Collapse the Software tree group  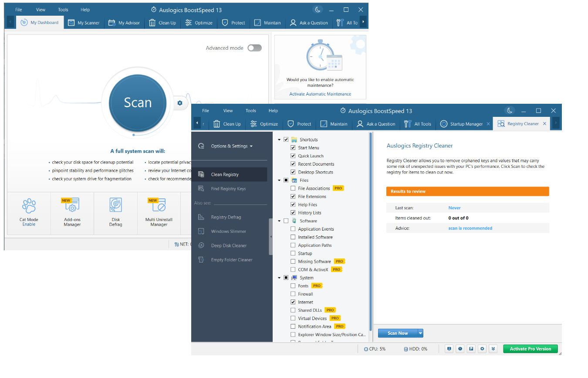point(279,221)
